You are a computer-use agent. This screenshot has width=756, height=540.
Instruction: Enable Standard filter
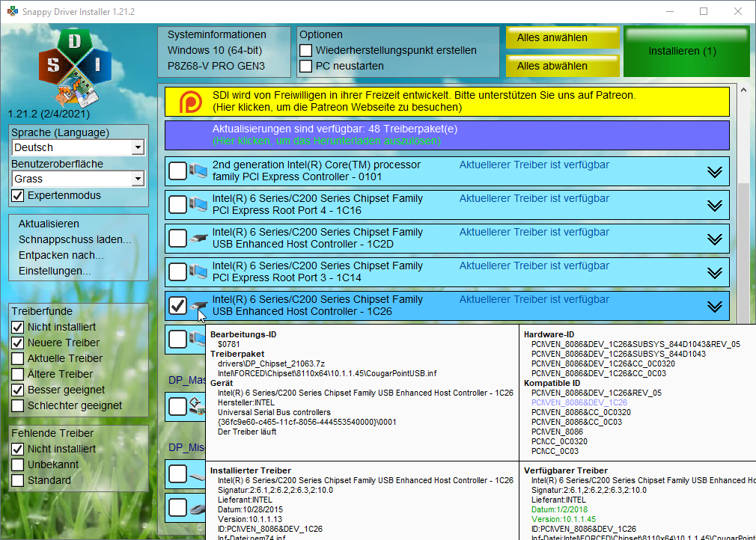tap(18, 480)
